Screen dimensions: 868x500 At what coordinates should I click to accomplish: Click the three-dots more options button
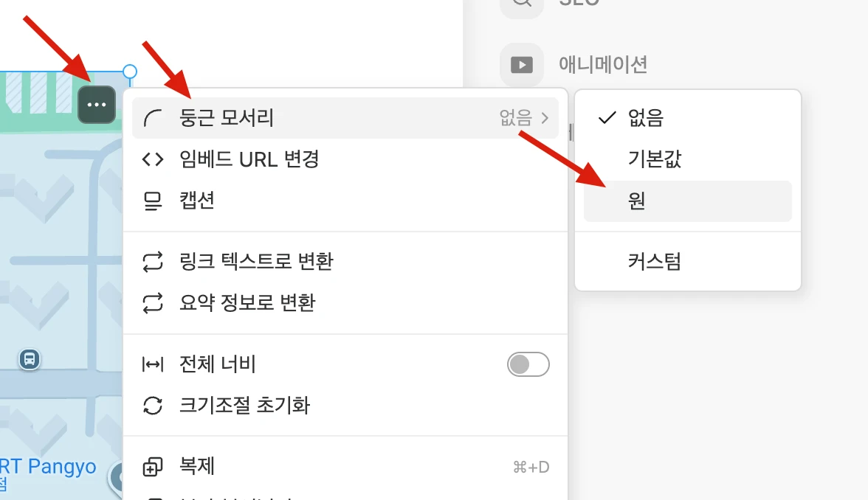pos(97,105)
